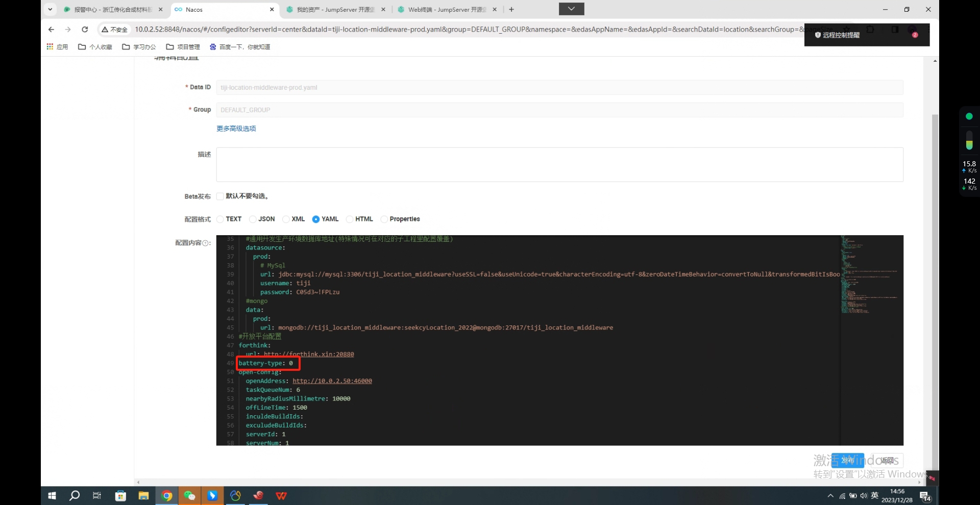Switch to Chrome on the taskbar
Image resolution: width=980 pixels, height=505 pixels.
coord(166,496)
